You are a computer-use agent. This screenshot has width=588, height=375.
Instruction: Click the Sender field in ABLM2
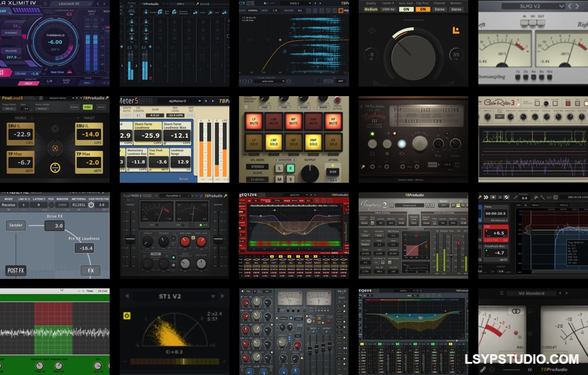pyautogui.click(x=16, y=225)
